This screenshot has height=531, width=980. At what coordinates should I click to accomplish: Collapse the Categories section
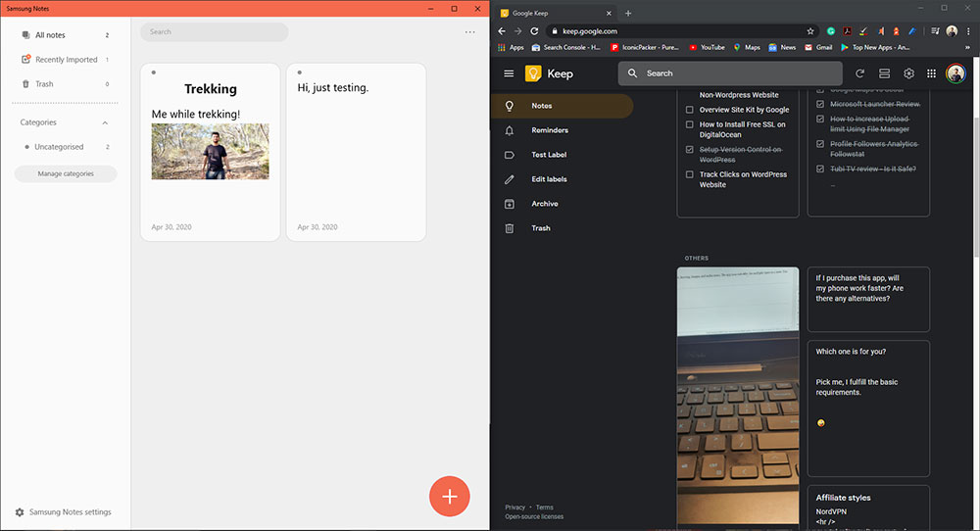pyautogui.click(x=105, y=123)
